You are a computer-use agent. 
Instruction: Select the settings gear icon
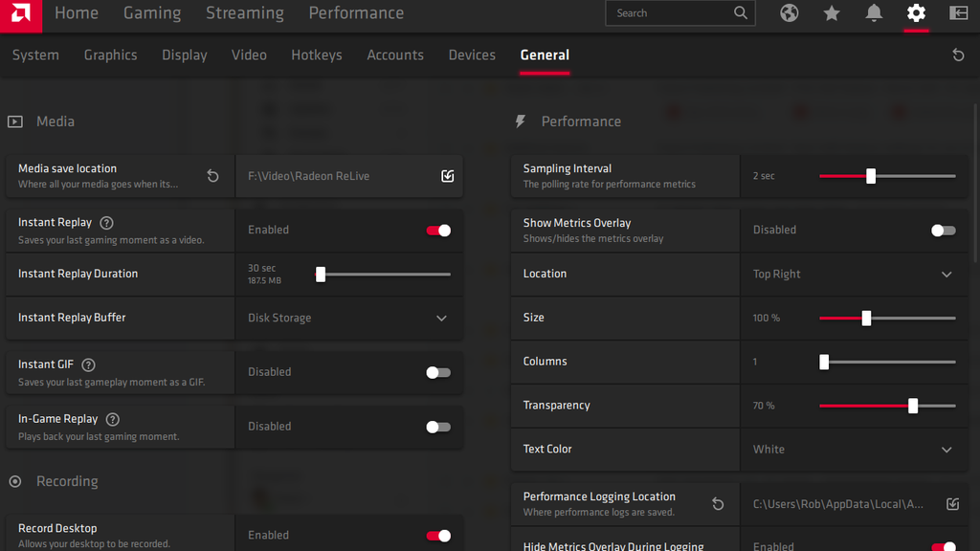point(916,13)
